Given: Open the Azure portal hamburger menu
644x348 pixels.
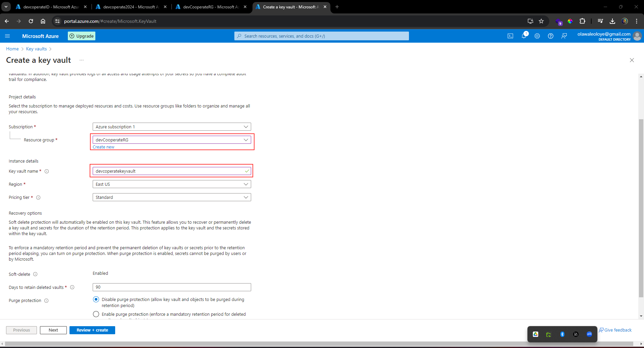Looking at the screenshot, I should click(x=7, y=36).
